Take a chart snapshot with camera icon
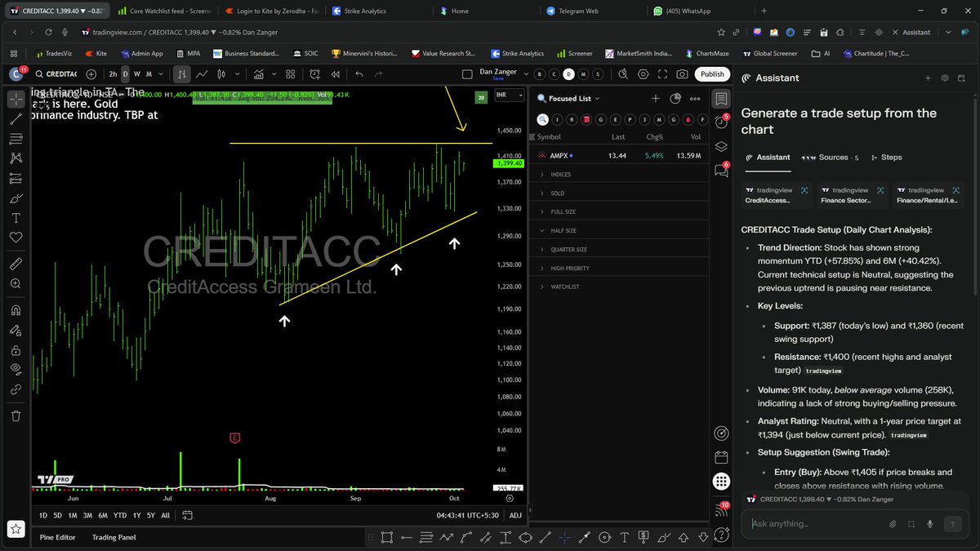 [683, 74]
